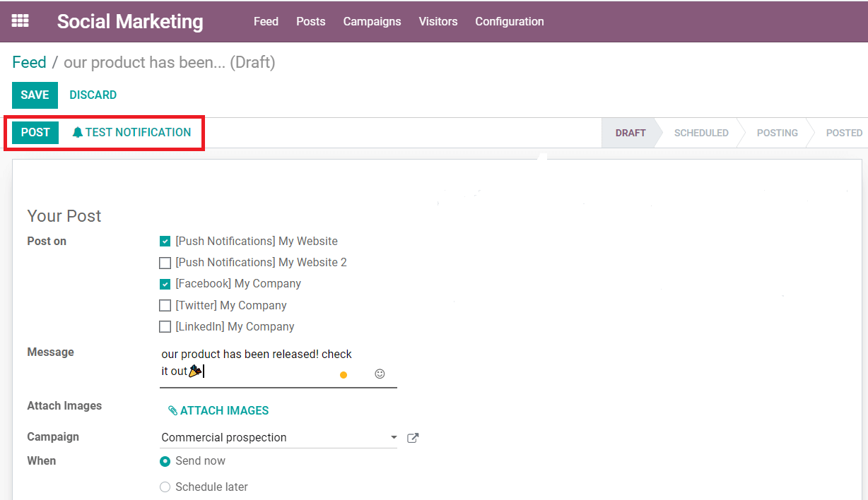
Task: Discard the changes
Action: click(x=93, y=95)
